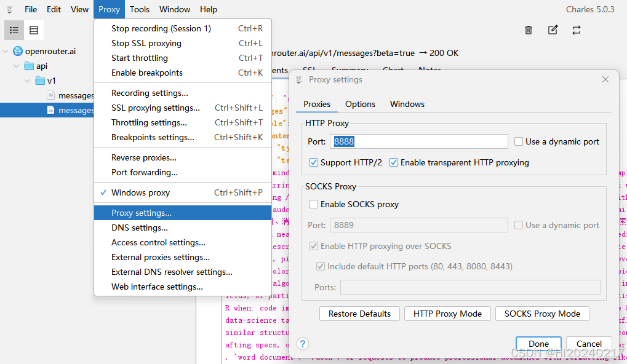This screenshot has height=364, width=627.
Task: Open the help question mark icon
Action: coord(303,344)
